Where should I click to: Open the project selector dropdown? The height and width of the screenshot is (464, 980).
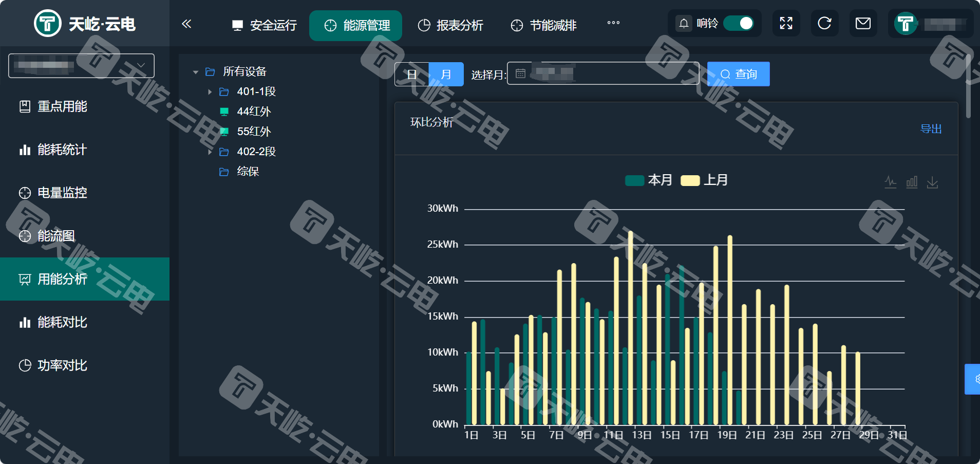(x=81, y=66)
